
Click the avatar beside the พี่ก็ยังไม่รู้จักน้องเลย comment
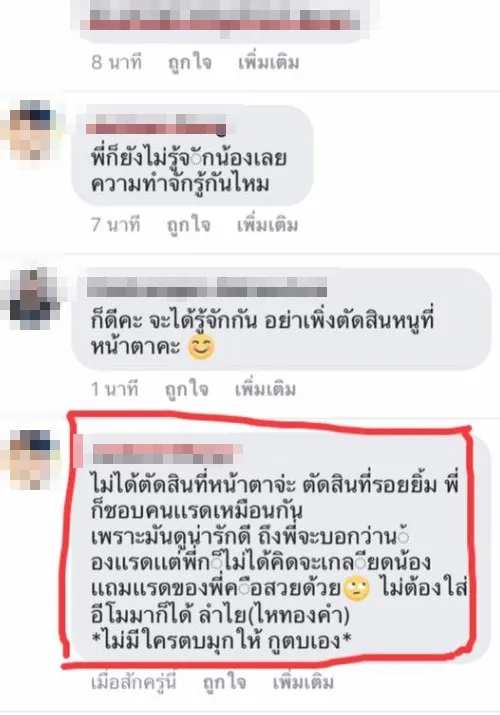coord(32,131)
